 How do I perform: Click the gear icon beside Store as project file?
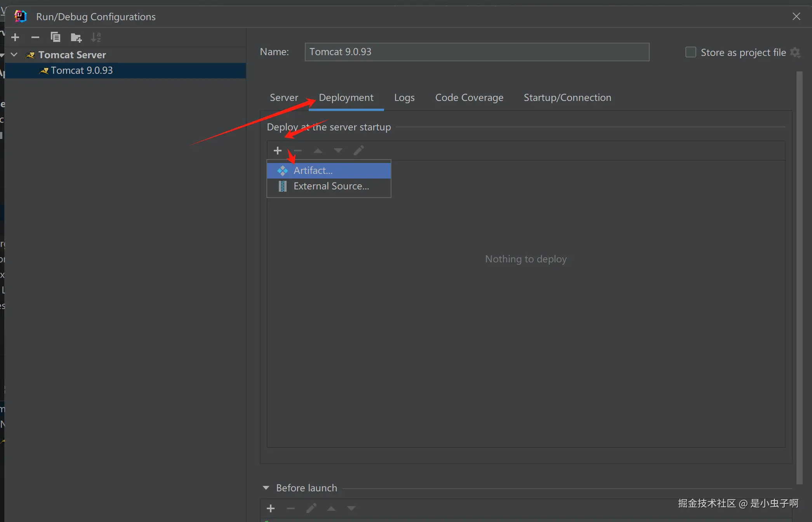tap(795, 52)
